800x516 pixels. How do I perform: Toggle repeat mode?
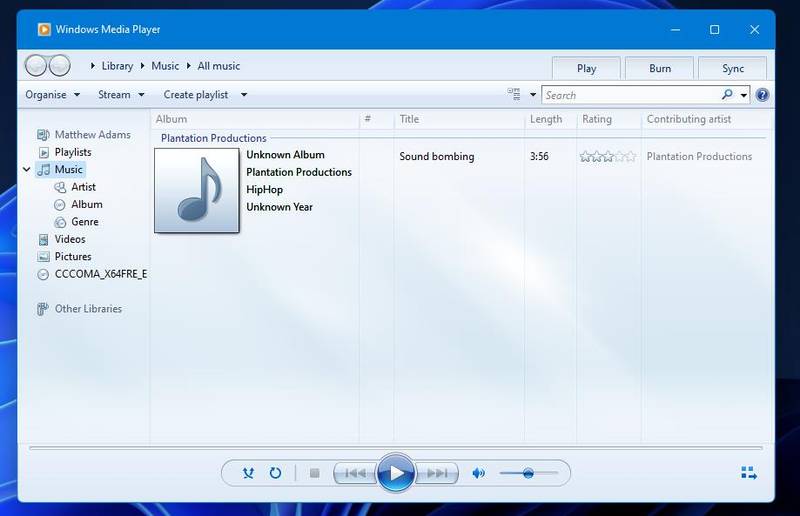pyautogui.click(x=276, y=473)
